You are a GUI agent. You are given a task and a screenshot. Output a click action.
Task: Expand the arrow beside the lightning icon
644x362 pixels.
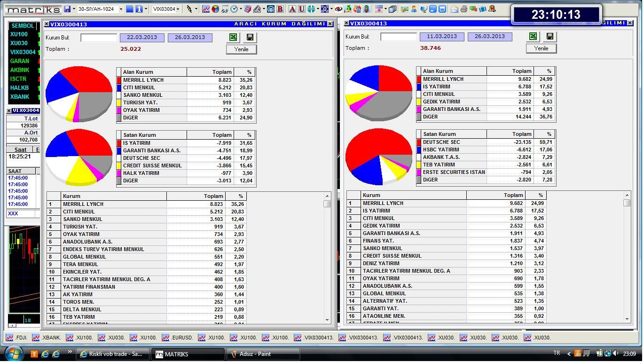(196, 9)
